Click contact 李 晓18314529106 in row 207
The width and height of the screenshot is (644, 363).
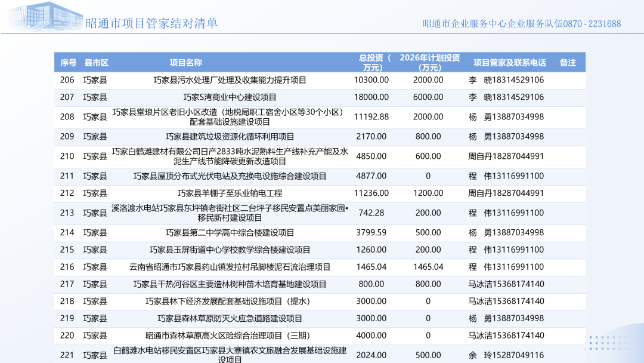pos(506,97)
